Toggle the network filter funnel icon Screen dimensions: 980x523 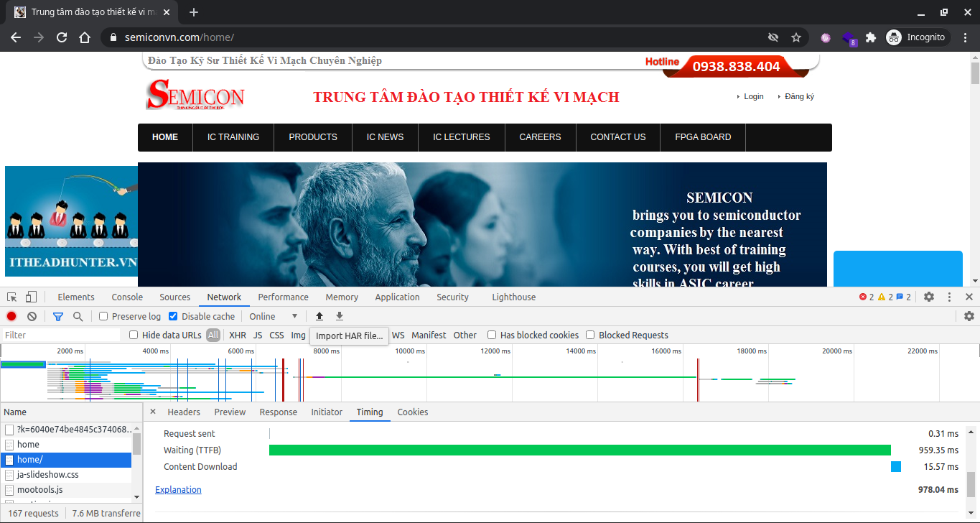pos(58,316)
